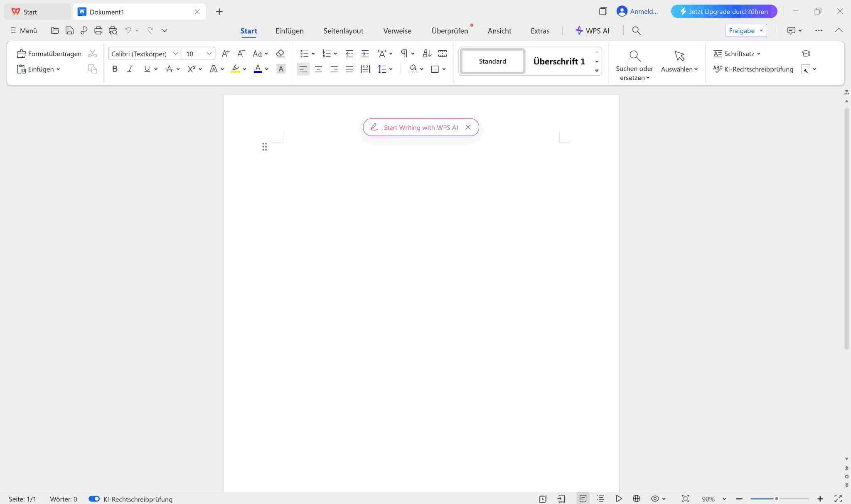Dismiss the Start Writing with WPS AI tip
The height and width of the screenshot is (504, 851).
(468, 127)
